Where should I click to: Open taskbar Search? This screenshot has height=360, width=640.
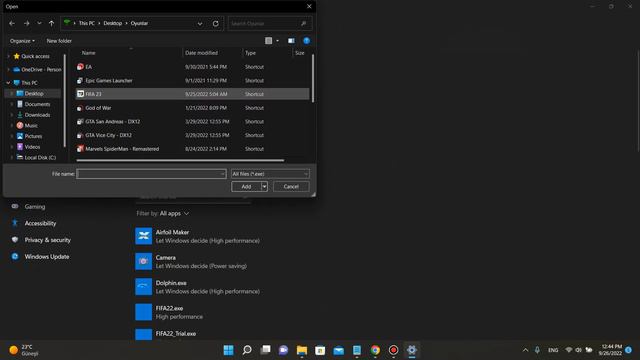tap(247, 350)
